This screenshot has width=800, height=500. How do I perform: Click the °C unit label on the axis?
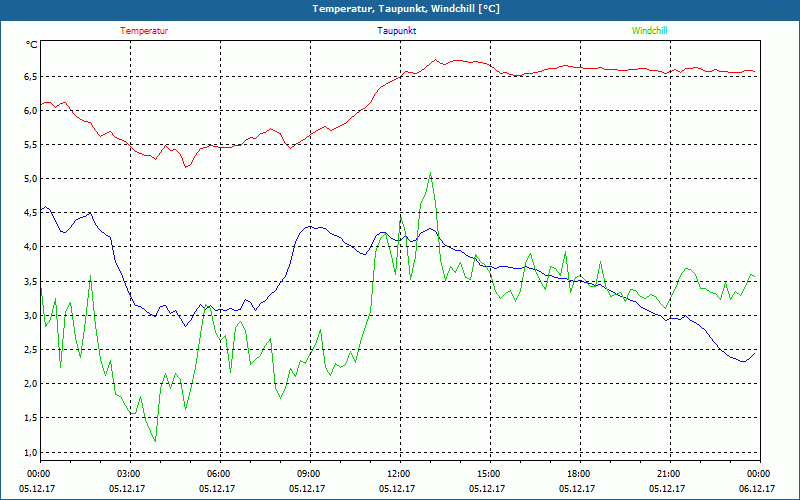pos(32,45)
